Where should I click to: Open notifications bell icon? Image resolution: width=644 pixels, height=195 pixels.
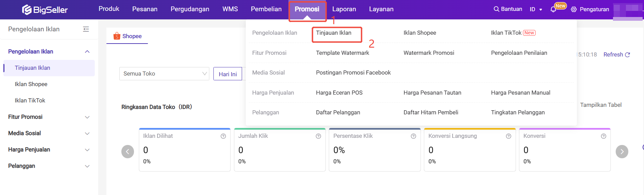pyautogui.click(x=553, y=10)
